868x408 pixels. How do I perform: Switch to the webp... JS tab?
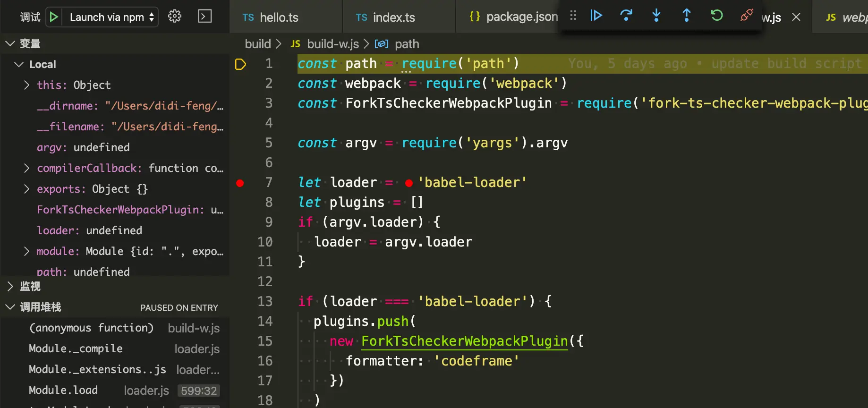pos(841,17)
